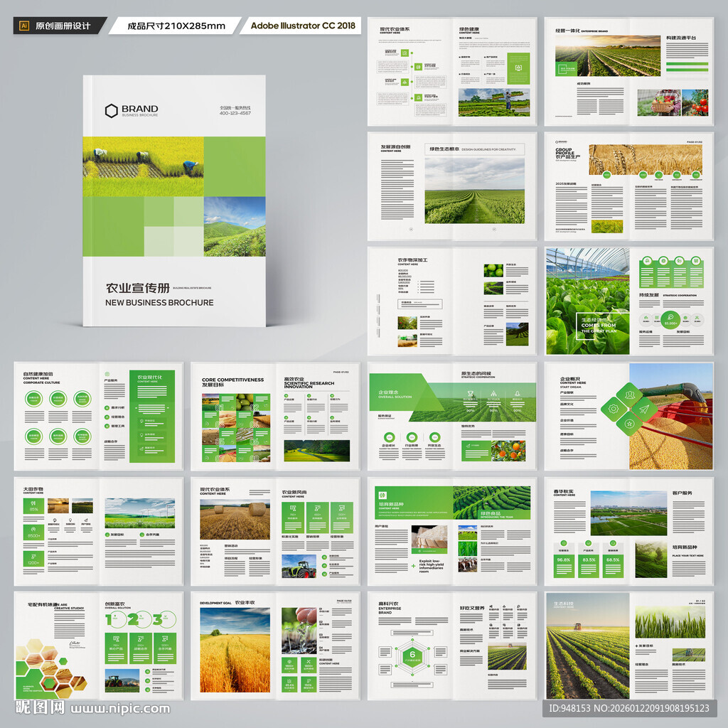Screen dimensions: 728x728
Task: Click the 发展源自创新 heading
Action: tap(395, 146)
